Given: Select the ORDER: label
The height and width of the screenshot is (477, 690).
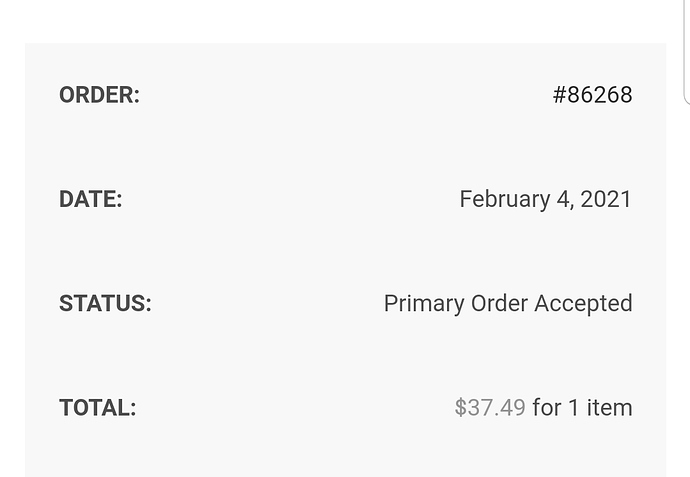Looking at the screenshot, I should (99, 95).
